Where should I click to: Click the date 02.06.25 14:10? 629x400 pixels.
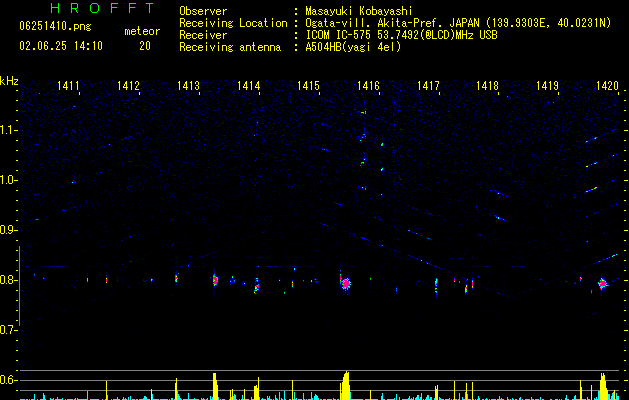coord(61,46)
